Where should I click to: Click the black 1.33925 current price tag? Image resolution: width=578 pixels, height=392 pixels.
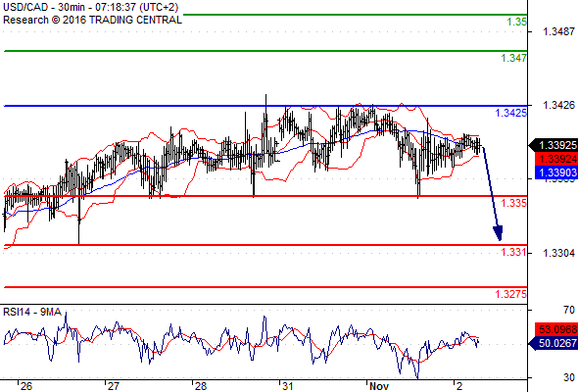553,146
